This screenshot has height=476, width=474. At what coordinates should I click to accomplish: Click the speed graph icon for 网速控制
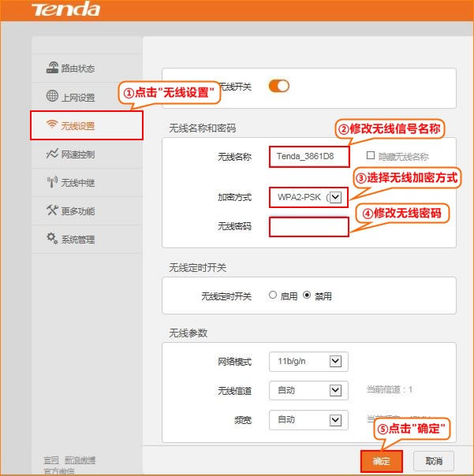(x=52, y=154)
